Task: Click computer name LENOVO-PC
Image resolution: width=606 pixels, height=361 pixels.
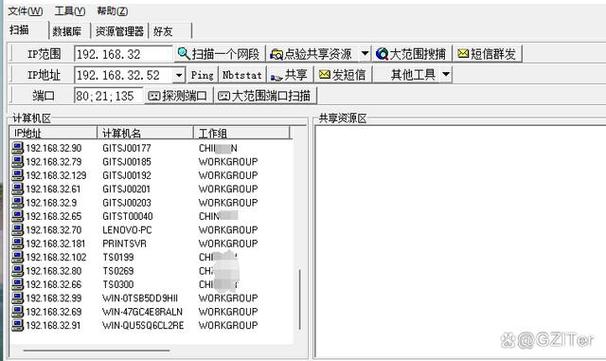Action: tap(127, 230)
